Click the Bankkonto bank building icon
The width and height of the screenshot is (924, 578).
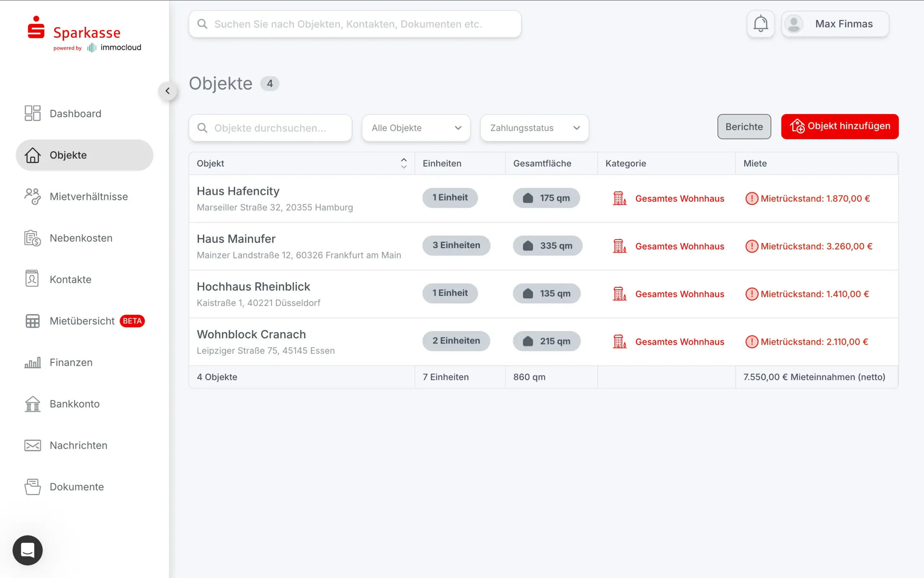[32, 404]
